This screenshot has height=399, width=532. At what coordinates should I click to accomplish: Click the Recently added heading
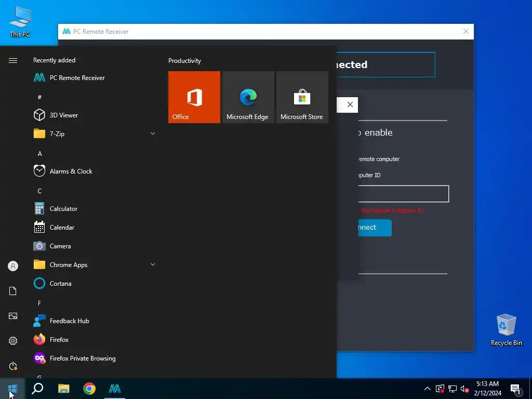(x=54, y=60)
